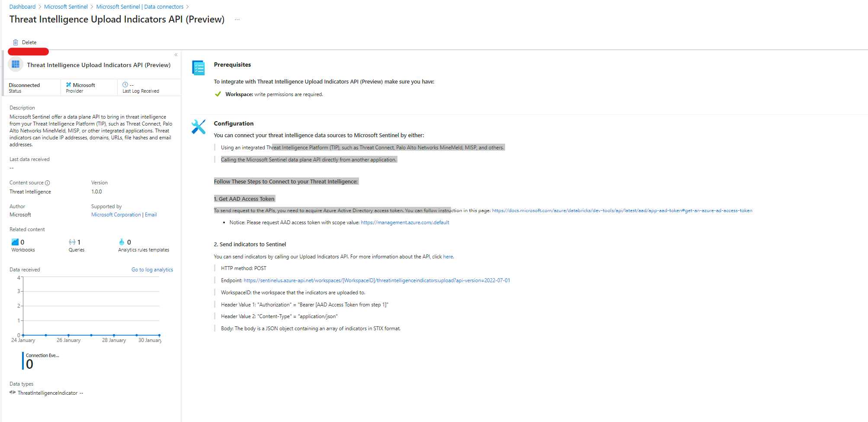Open the Queries related content icon
This screenshot has height=422, width=868.
[x=72, y=242]
